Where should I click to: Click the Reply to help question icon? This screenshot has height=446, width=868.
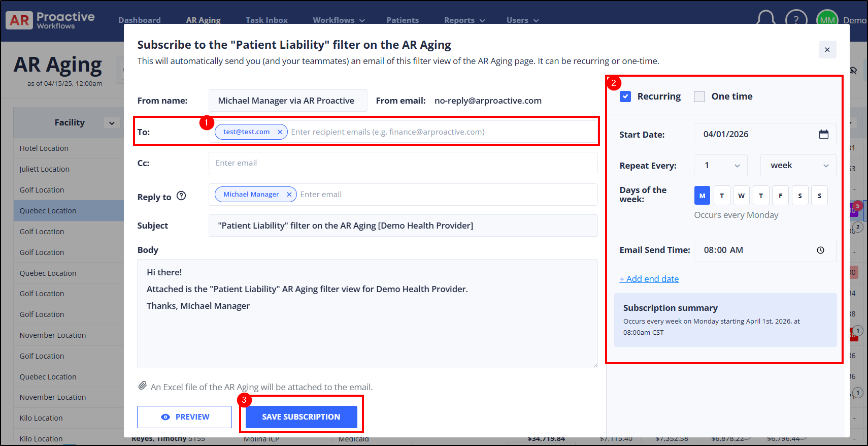tap(181, 196)
